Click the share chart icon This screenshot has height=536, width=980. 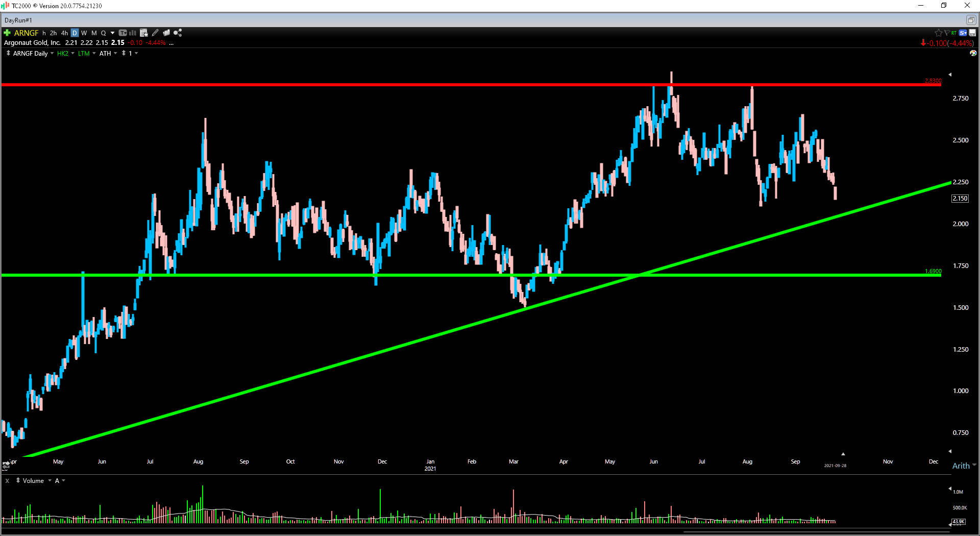[178, 33]
